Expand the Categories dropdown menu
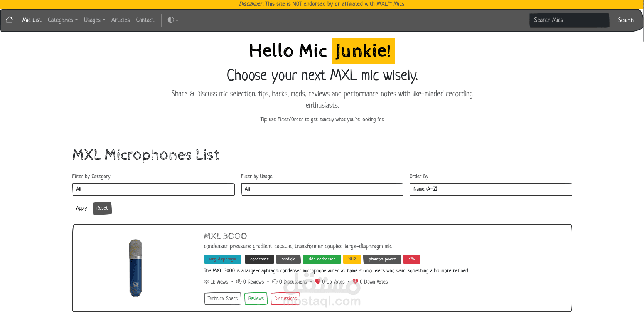Viewport: 644px width, 314px height. [63, 20]
